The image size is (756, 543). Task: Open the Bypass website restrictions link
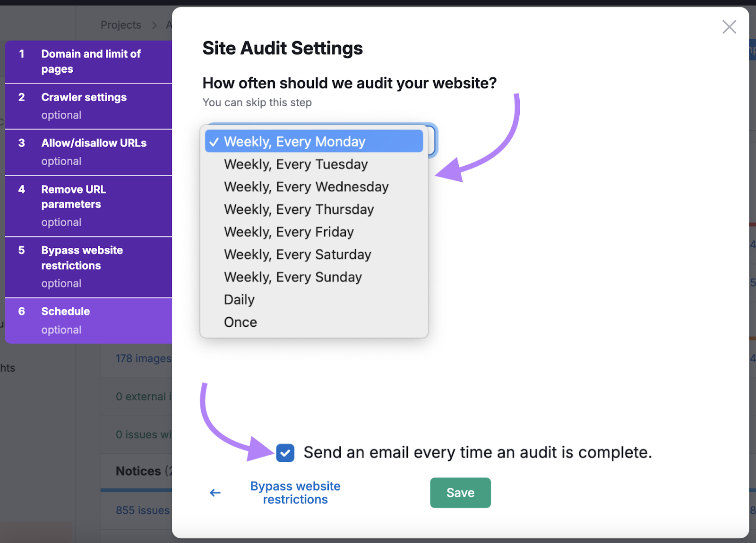coord(295,492)
